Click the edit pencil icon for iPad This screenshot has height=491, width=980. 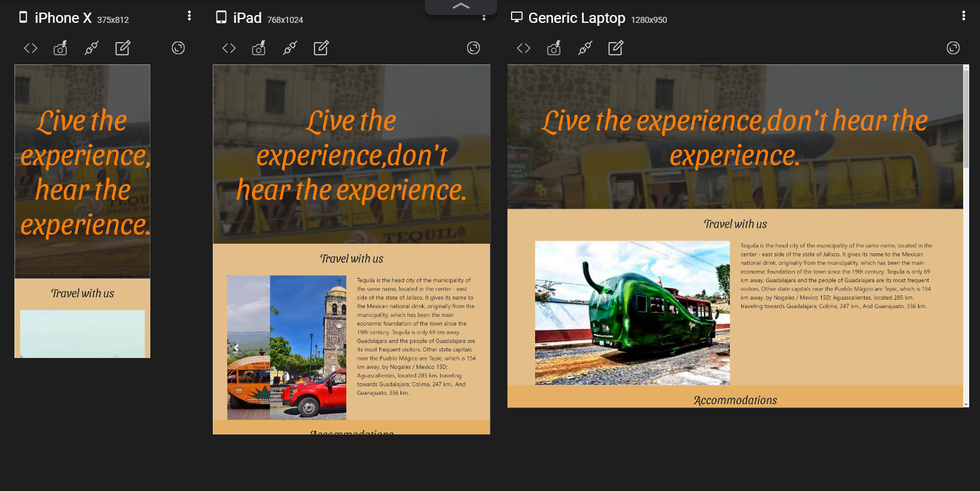point(321,48)
